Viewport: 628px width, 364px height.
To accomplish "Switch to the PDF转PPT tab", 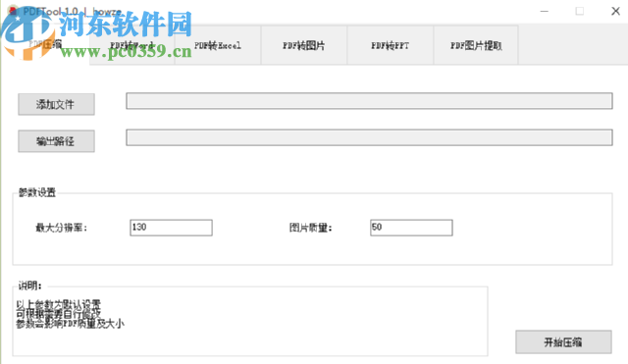I will pos(391,45).
